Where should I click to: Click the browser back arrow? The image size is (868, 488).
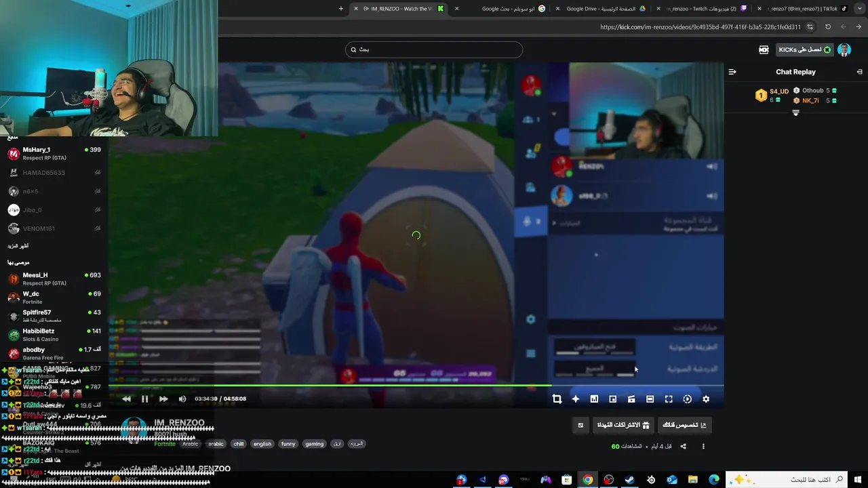(859, 27)
